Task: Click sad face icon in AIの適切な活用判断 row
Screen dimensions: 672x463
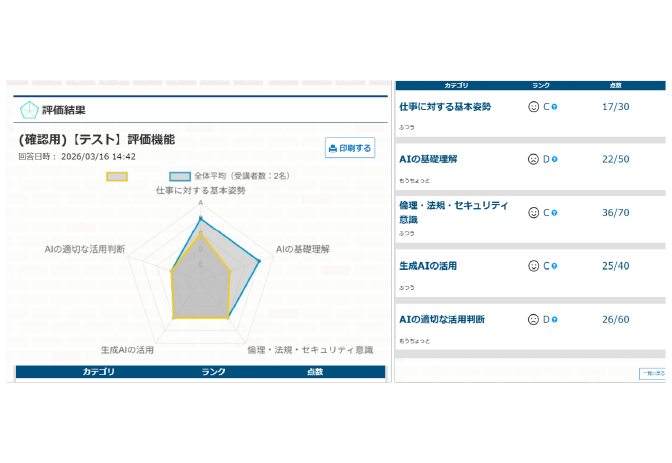Action: point(534,319)
